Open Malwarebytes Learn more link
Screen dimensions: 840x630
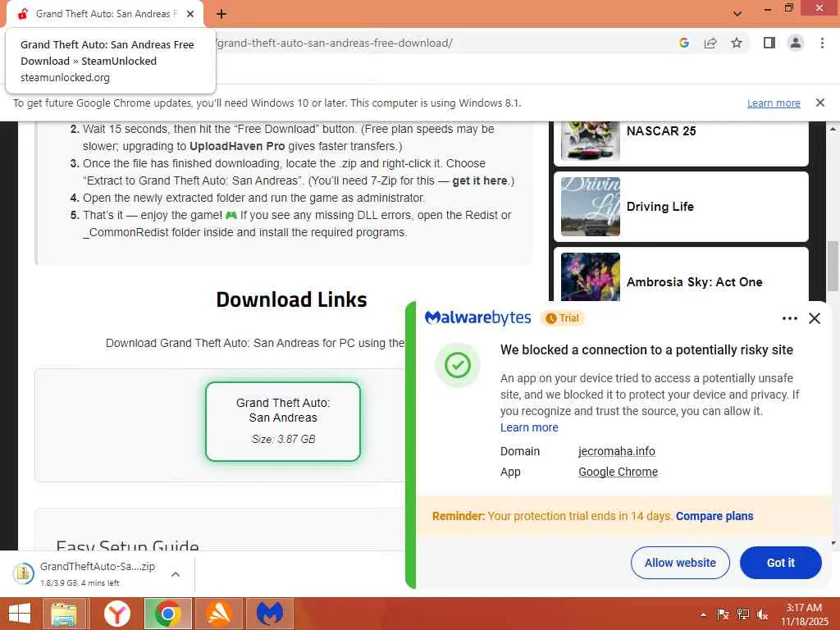click(x=529, y=427)
